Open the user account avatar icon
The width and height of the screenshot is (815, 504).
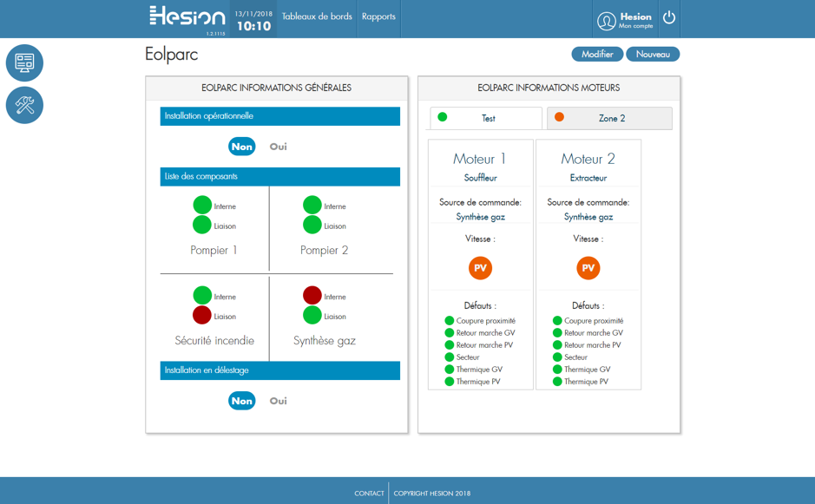coord(606,21)
